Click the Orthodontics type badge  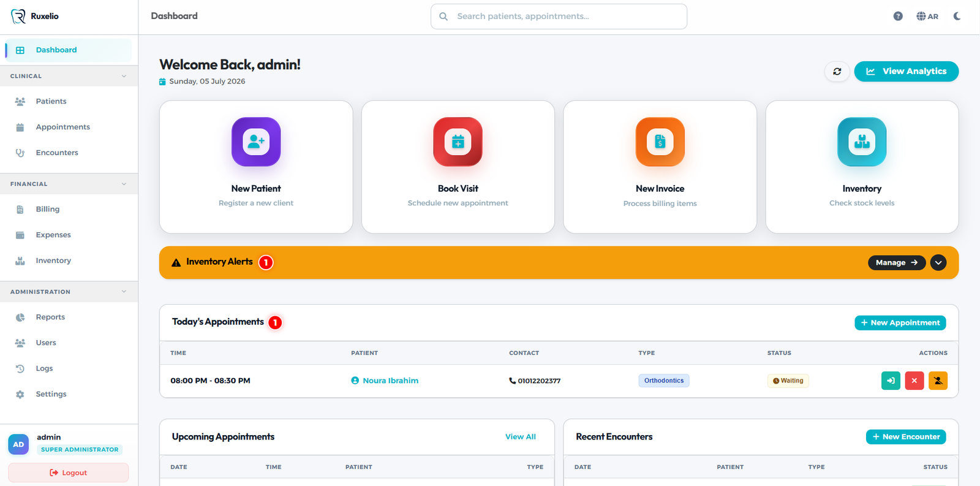point(664,381)
